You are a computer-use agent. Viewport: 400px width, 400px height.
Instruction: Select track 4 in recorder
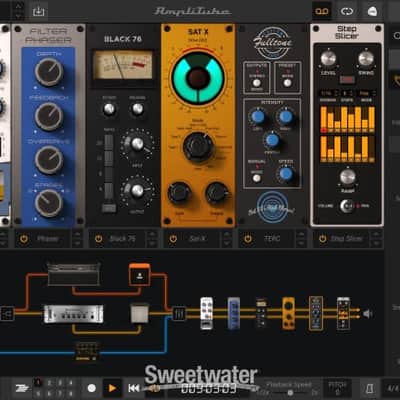71,383
